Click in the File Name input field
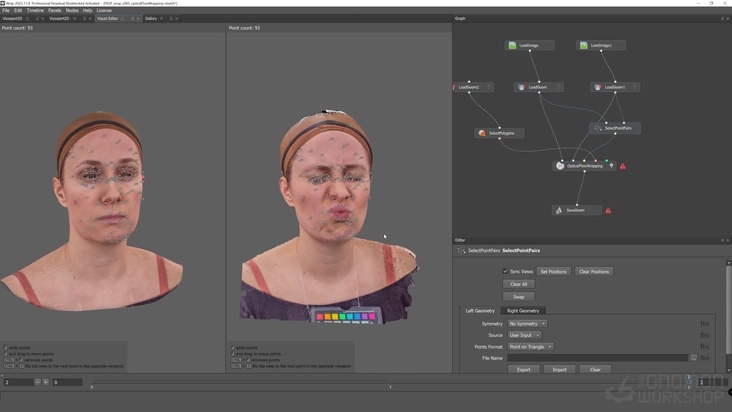The width and height of the screenshot is (732, 412). [x=597, y=357]
